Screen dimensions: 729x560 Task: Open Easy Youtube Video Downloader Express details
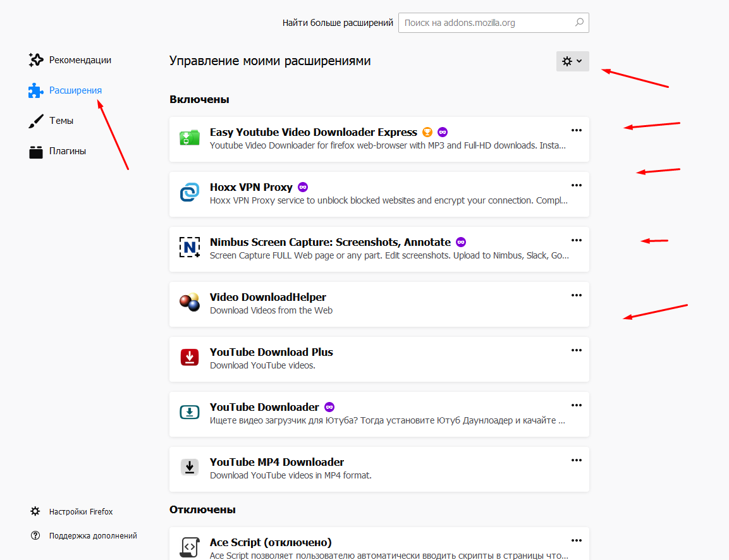coord(314,132)
